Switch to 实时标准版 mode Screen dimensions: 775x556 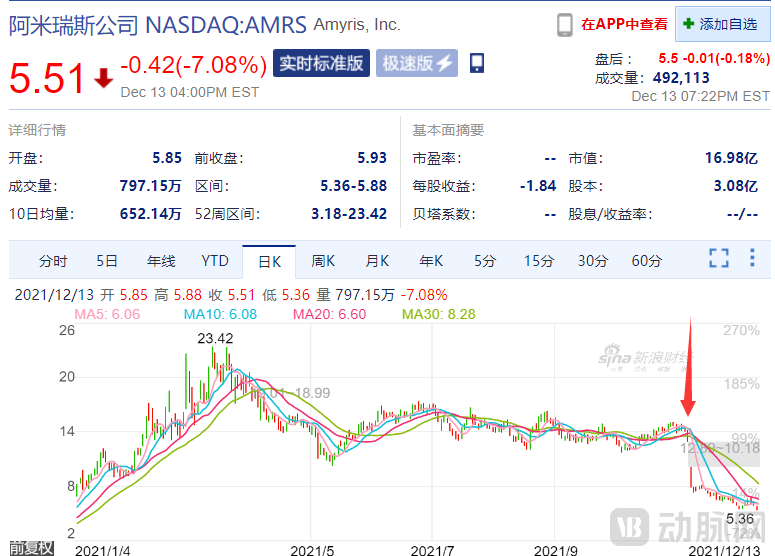point(321,63)
